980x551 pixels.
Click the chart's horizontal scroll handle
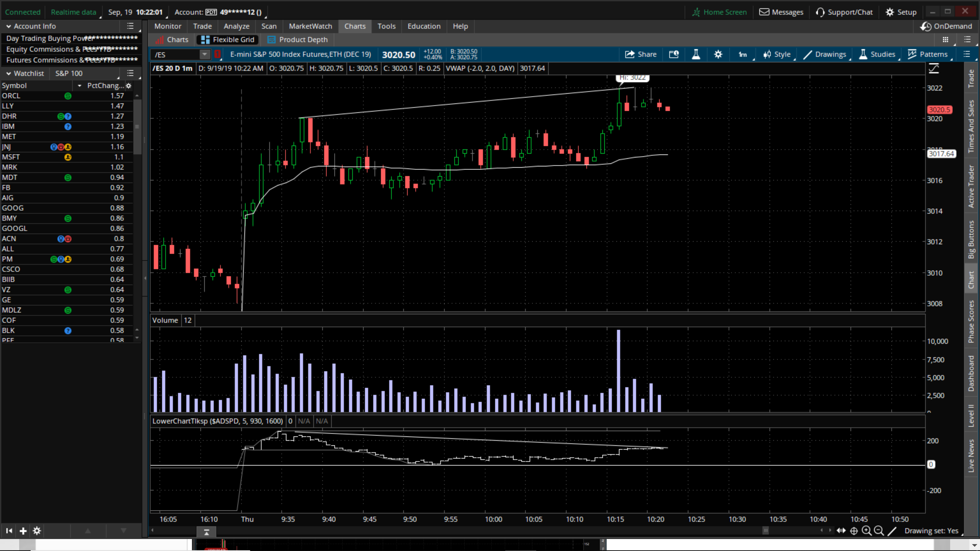pyautogui.click(x=765, y=531)
